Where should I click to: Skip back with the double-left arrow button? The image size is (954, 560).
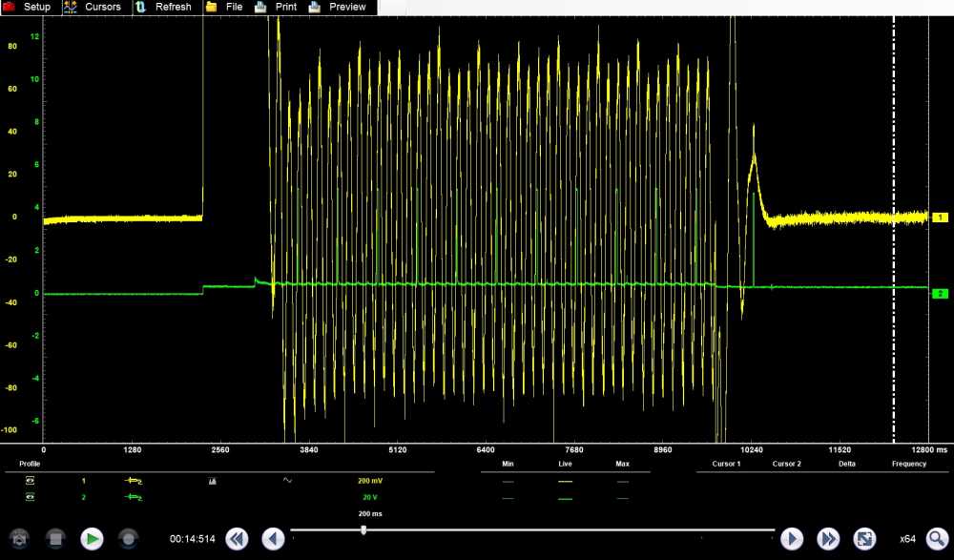tap(237, 539)
